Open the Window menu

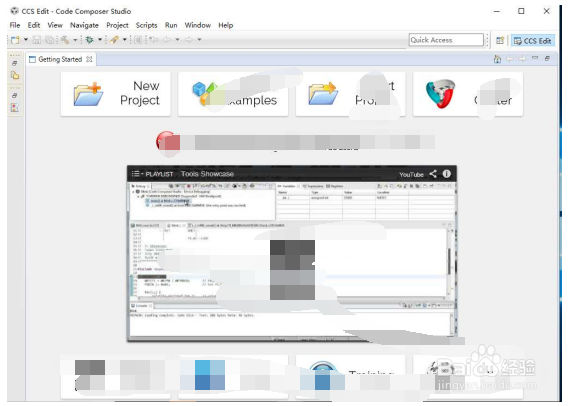(x=197, y=25)
